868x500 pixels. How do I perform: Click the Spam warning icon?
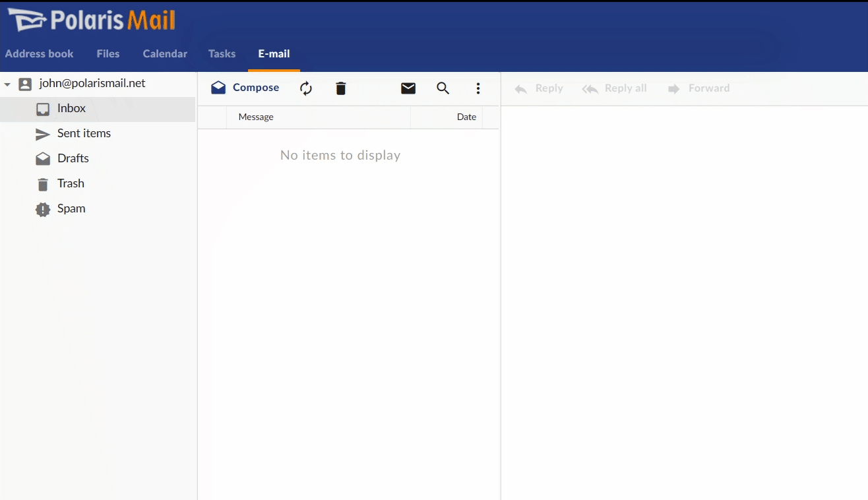43,210
